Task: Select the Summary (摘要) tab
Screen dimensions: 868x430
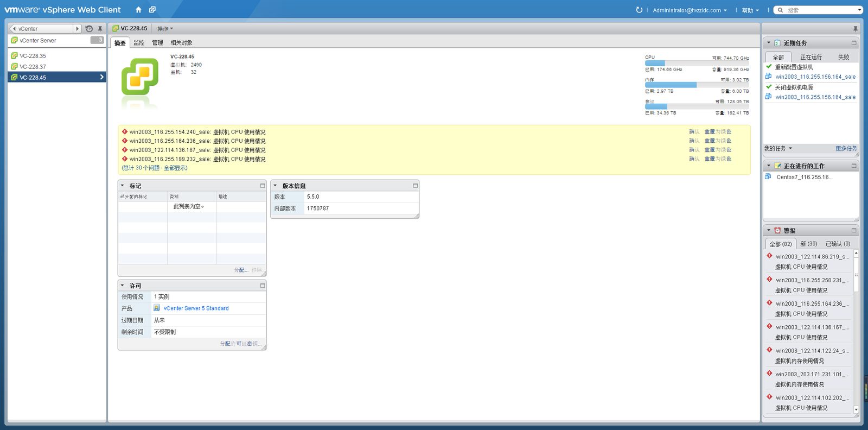Action: 120,43
